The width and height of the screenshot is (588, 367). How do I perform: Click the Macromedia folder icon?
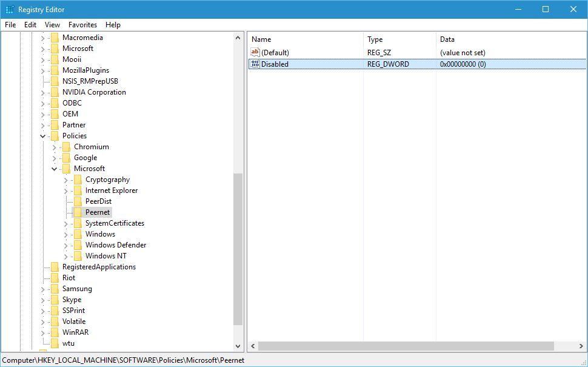click(55, 38)
